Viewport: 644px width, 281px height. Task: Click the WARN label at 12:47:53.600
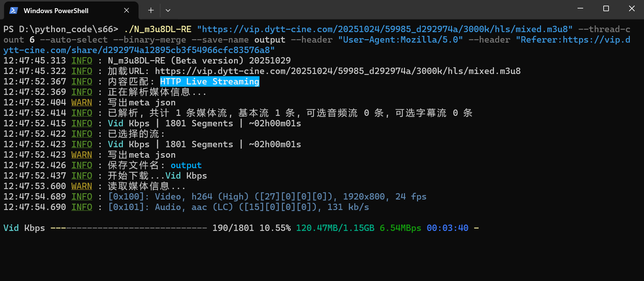pos(82,186)
